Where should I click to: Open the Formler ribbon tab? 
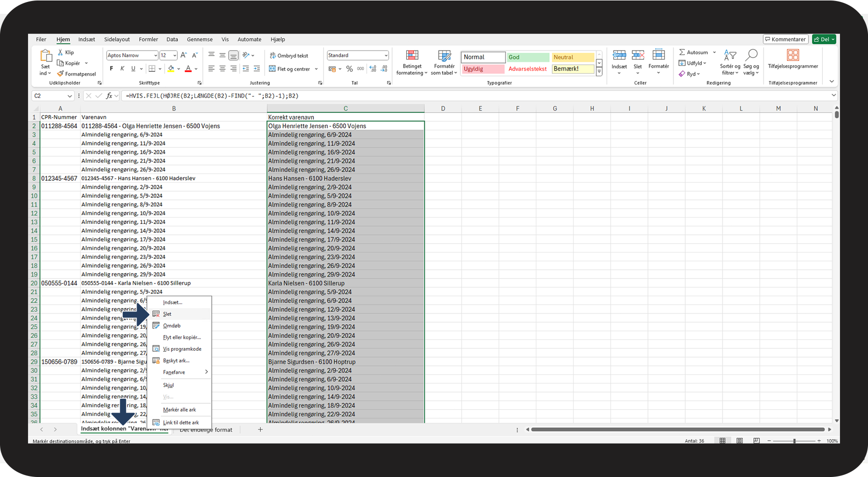point(148,39)
